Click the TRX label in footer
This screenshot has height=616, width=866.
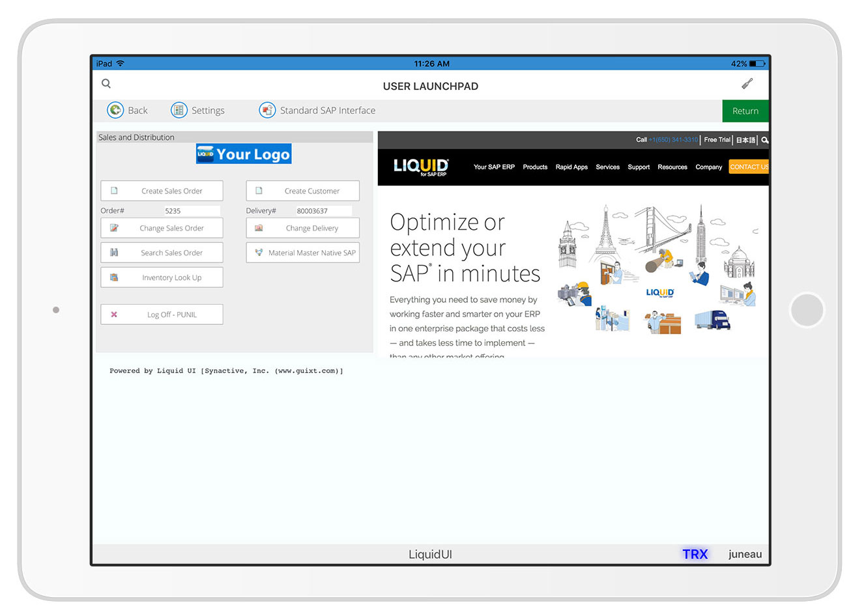coord(695,554)
